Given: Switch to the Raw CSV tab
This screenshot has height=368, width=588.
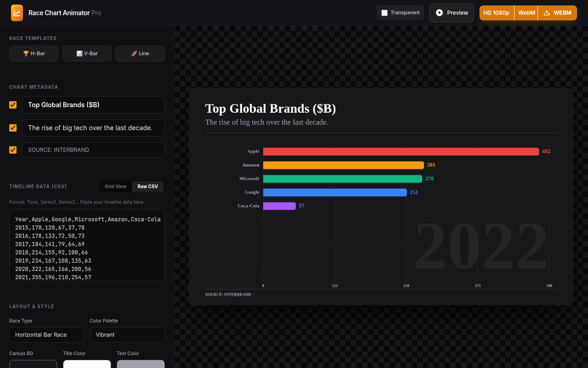Looking at the screenshot, I should point(147,186).
